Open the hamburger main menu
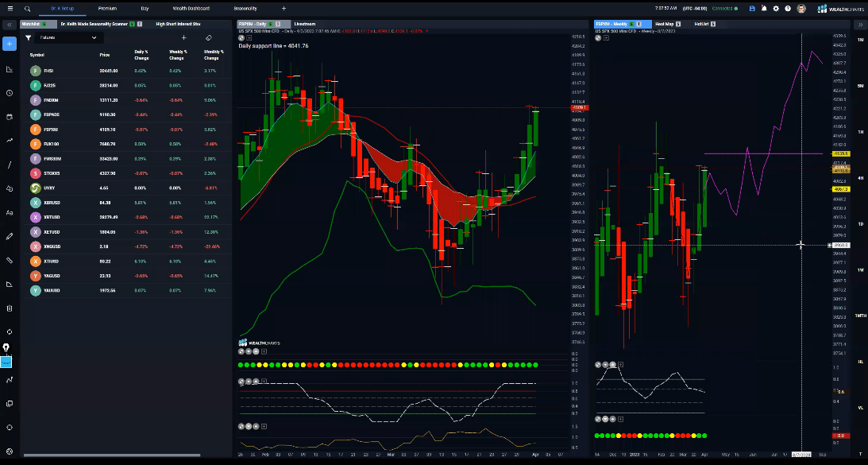 pos(10,8)
